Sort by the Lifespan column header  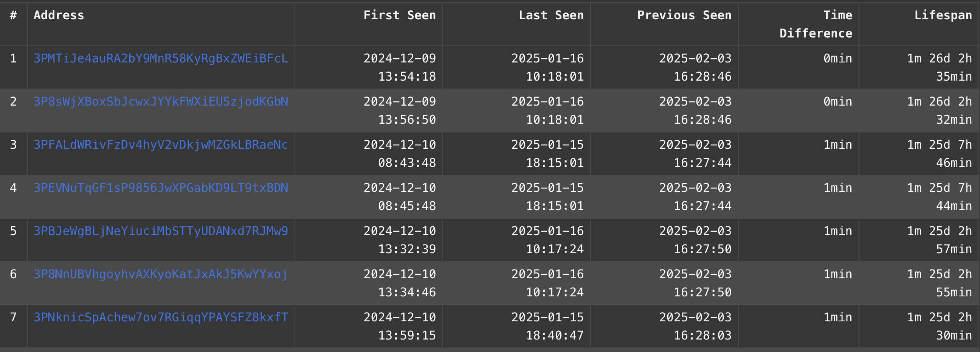pyautogui.click(x=943, y=15)
